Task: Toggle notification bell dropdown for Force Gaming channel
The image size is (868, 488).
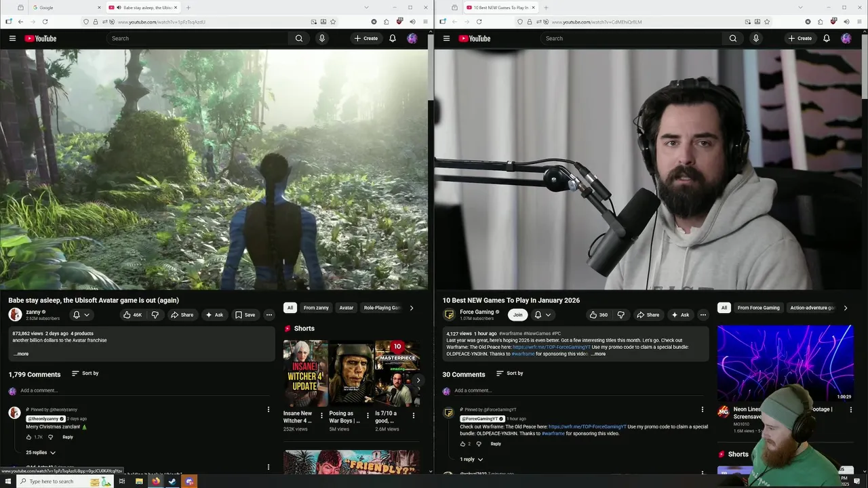Action: (542, 314)
